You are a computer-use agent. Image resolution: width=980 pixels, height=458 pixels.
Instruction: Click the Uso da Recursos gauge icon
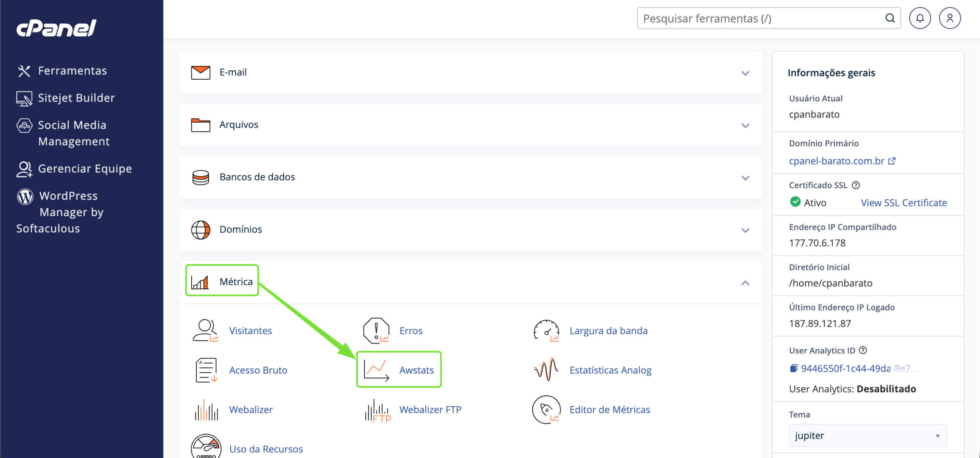(x=206, y=447)
